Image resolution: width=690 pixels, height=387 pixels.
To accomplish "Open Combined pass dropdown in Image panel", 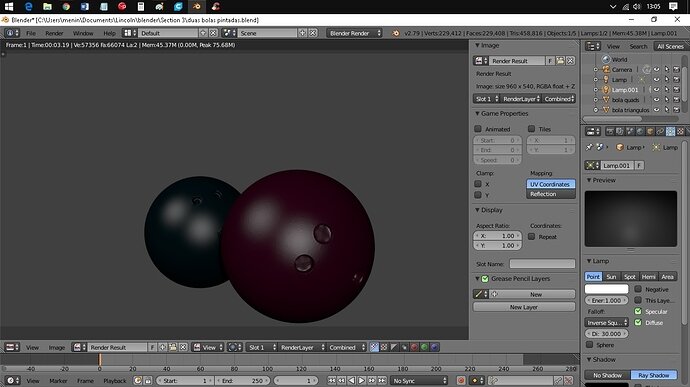I will 559,99.
